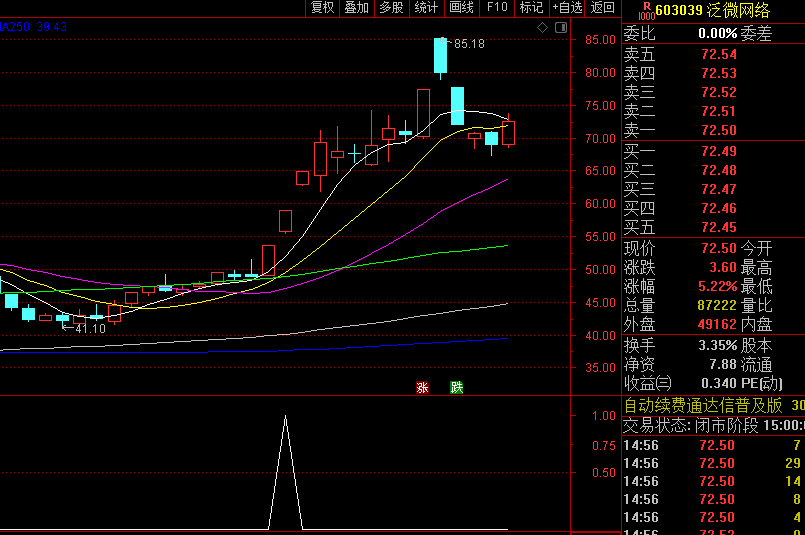
Task: Click stock name 603039 泛微网络
Action: [712, 10]
